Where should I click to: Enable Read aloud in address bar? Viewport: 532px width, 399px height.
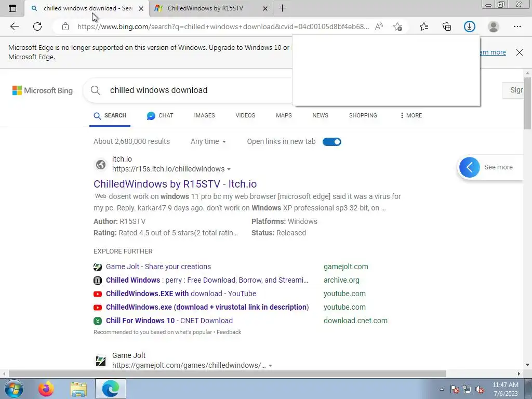(379, 26)
